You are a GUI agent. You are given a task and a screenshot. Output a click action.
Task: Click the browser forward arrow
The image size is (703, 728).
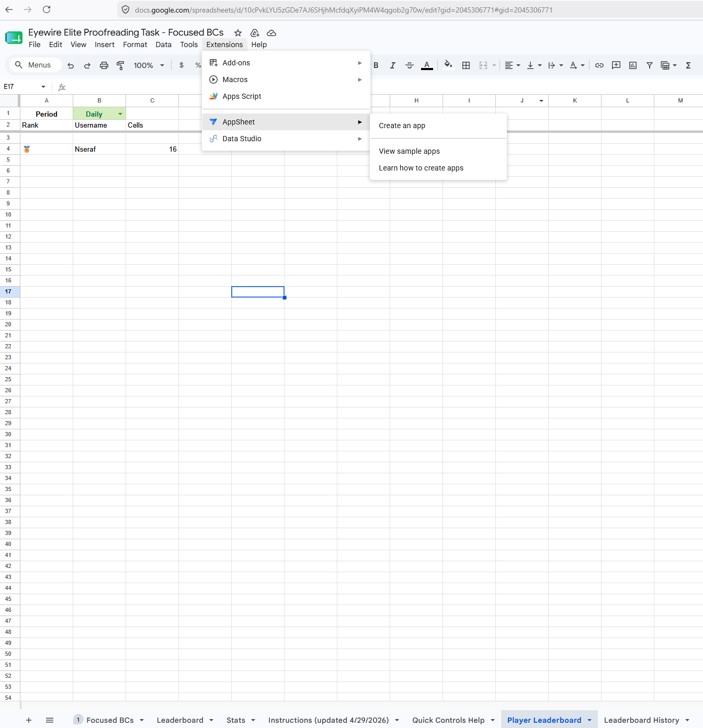28,9
